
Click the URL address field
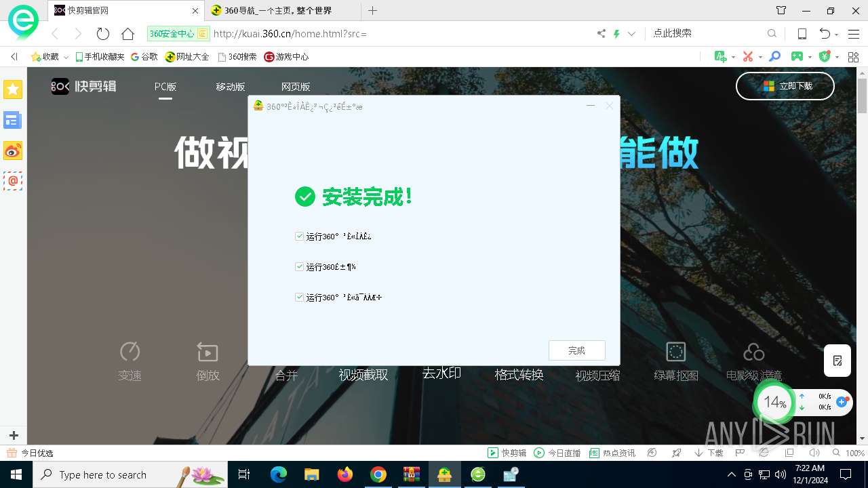(x=400, y=33)
